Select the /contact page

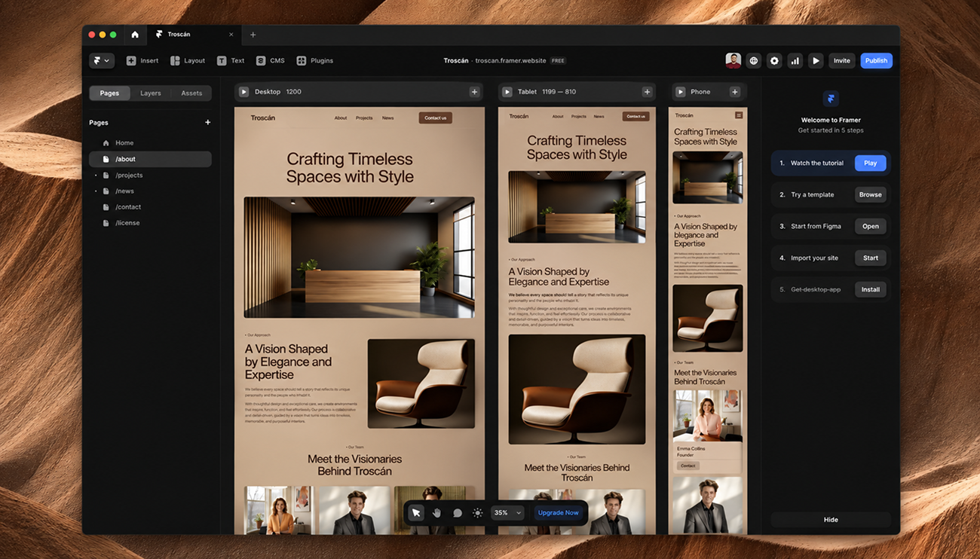[x=150, y=207]
